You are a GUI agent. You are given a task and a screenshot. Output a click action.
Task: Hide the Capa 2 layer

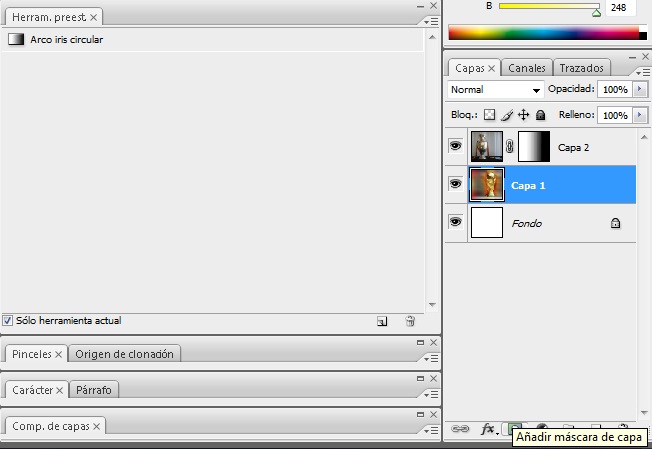click(456, 146)
